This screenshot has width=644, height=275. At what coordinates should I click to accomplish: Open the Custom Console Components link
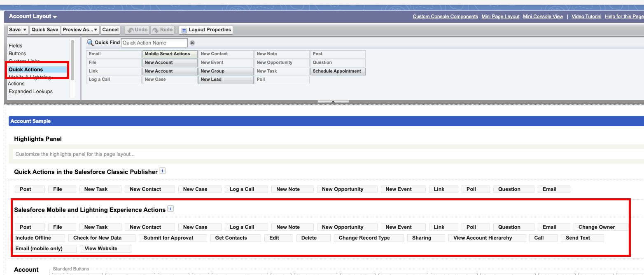445,16
